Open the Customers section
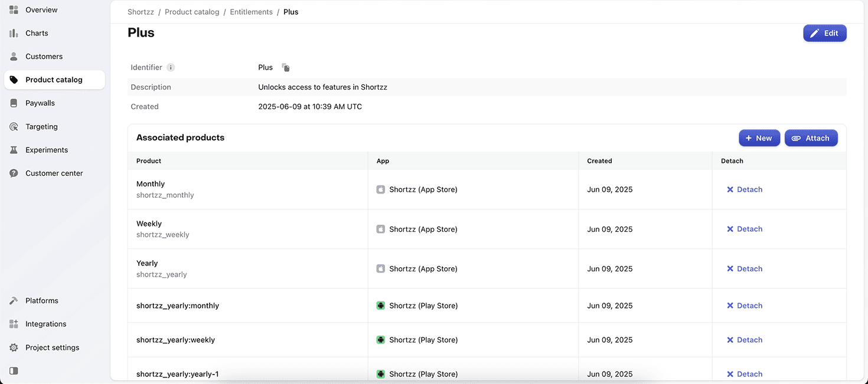The height and width of the screenshot is (384, 868). point(44,57)
